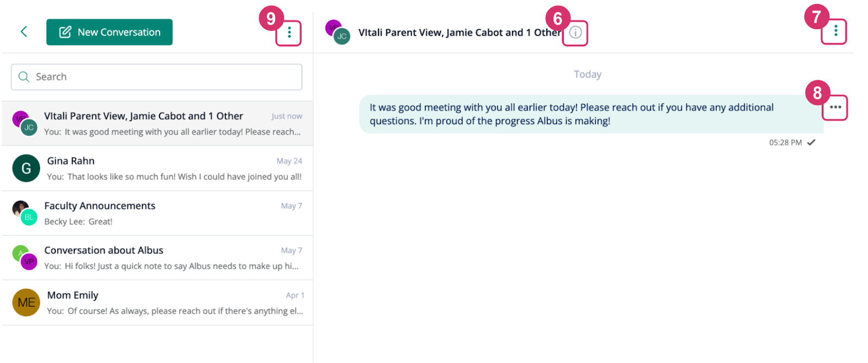Select Vitali Parent View group conversation
This screenshot has width=868, height=363.
coord(157,123)
